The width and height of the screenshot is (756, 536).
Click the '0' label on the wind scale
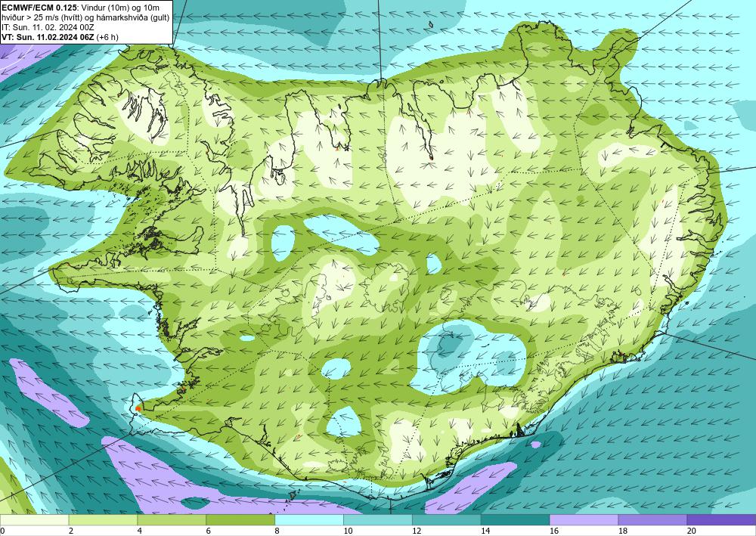click(x=2, y=531)
